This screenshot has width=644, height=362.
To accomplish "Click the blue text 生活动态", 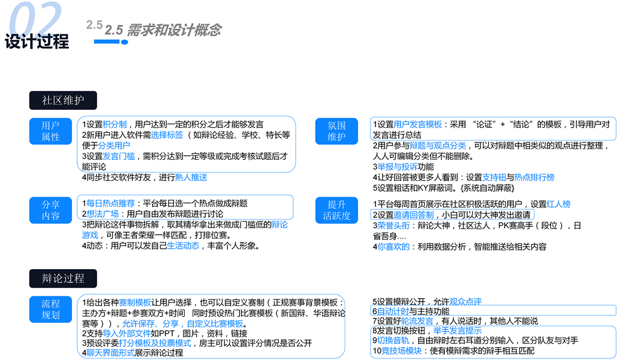I will pos(183,246).
